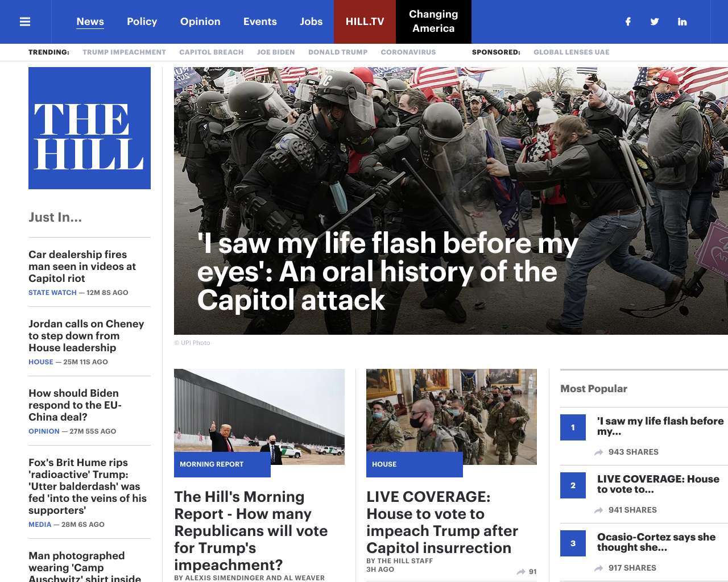Read Jordan calls on Cheney headline

86,336
